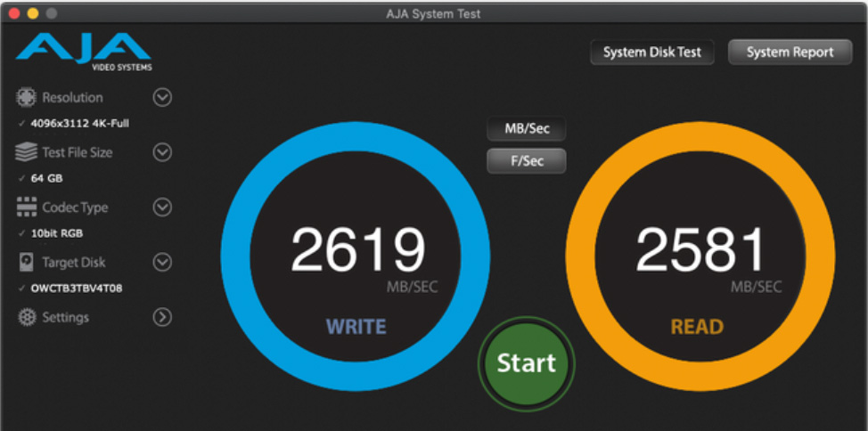Open the Test File Size dropdown chevron
868x431 pixels.
point(162,152)
